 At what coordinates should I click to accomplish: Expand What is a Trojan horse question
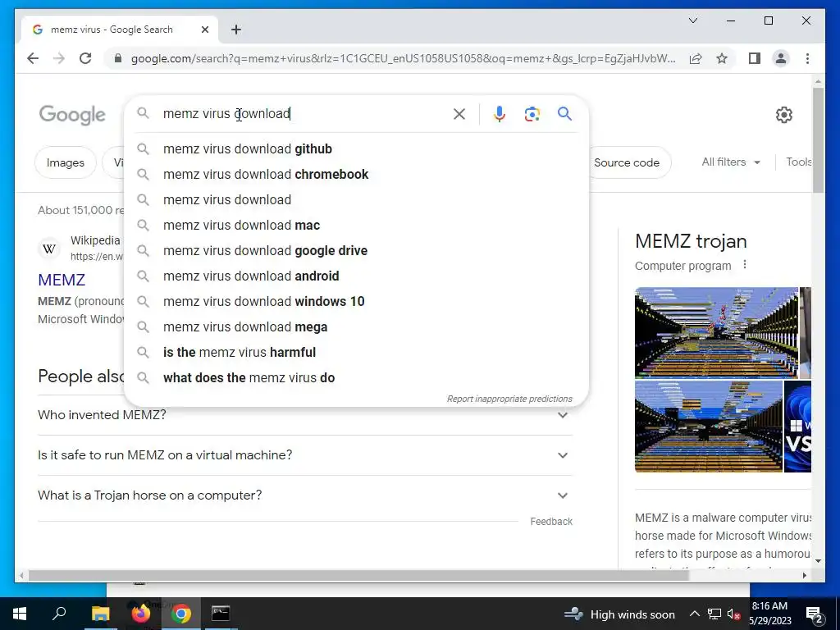(x=305, y=495)
